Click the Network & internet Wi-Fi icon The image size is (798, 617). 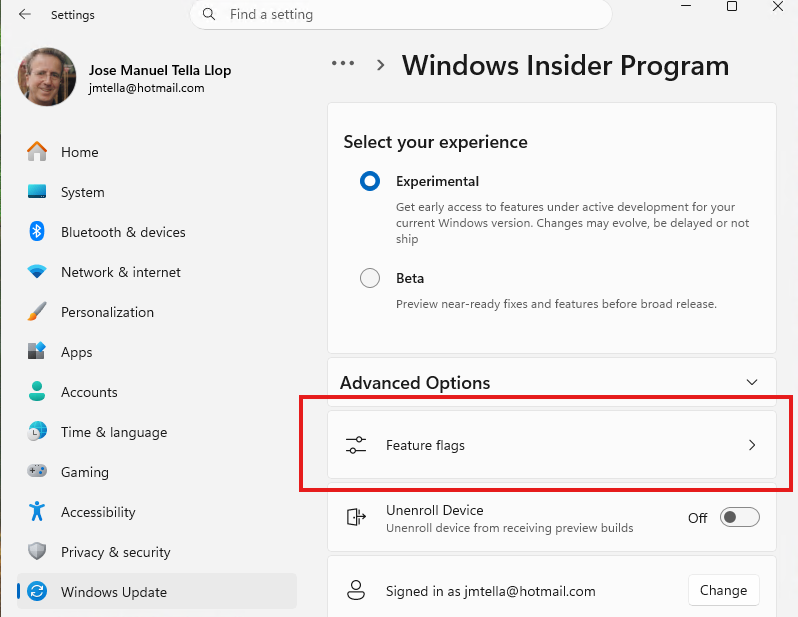pos(37,272)
